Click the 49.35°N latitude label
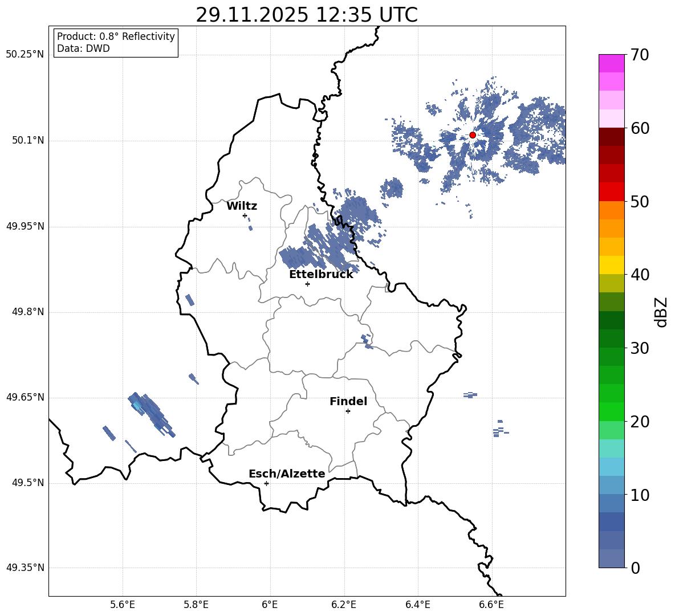Viewport: 675px width, 616px height. (x=25, y=568)
